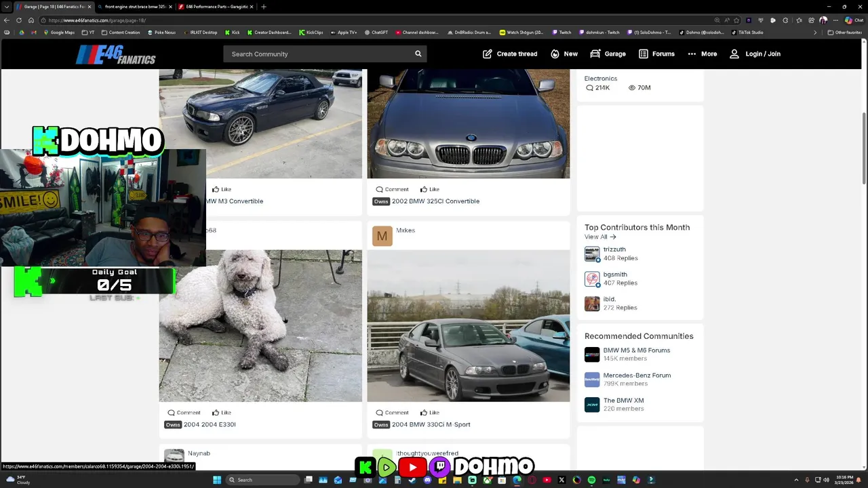This screenshot has width=868, height=488.
Task: Open the 2004 E330I garage link
Action: 210,424
